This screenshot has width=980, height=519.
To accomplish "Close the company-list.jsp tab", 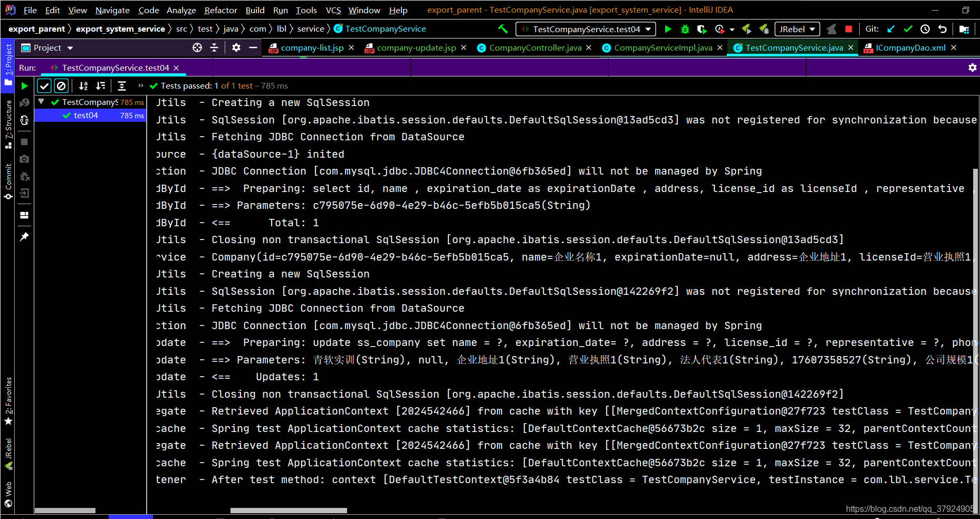I will tap(351, 47).
